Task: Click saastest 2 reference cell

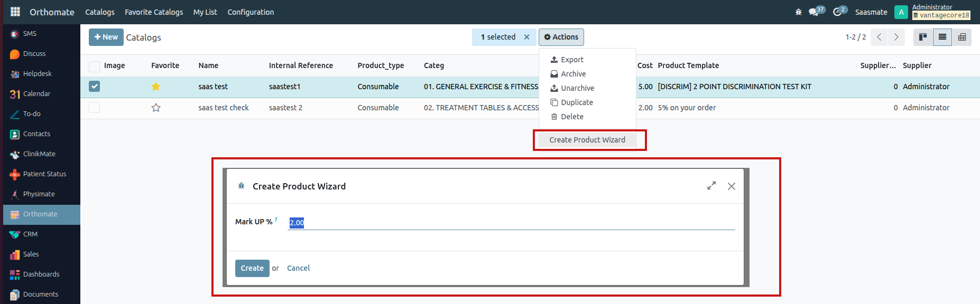Action: [285, 108]
